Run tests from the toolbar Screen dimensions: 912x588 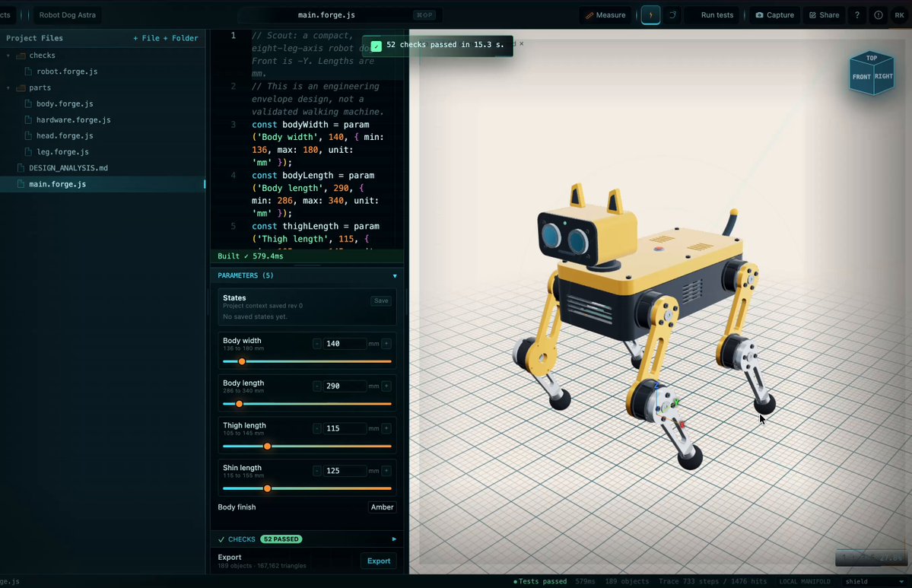pos(717,15)
